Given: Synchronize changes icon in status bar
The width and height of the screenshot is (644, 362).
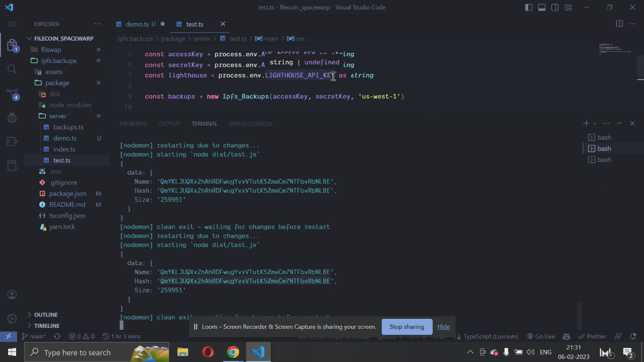Looking at the screenshot, I should [57, 336].
